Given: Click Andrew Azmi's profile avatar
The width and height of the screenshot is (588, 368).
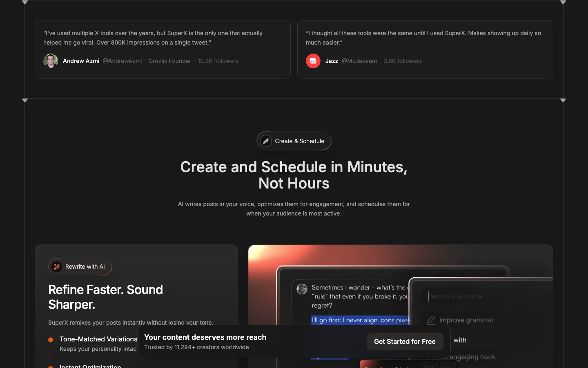Looking at the screenshot, I should tap(51, 61).
